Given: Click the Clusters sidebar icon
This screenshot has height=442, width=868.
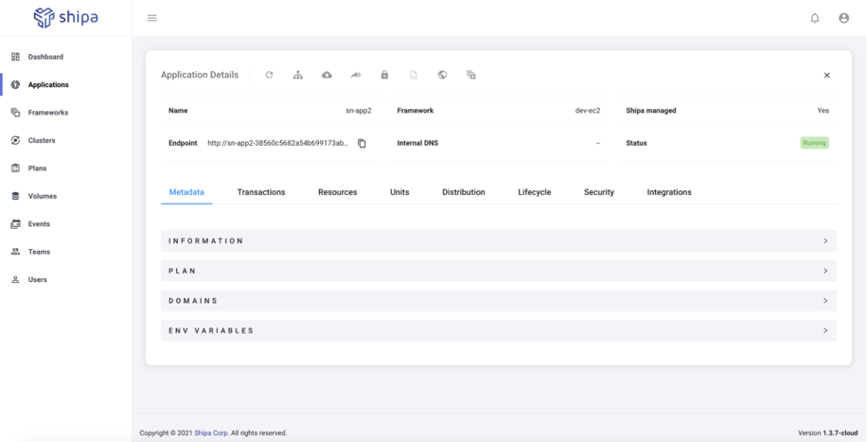Looking at the screenshot, I should [x=15, y=141].
